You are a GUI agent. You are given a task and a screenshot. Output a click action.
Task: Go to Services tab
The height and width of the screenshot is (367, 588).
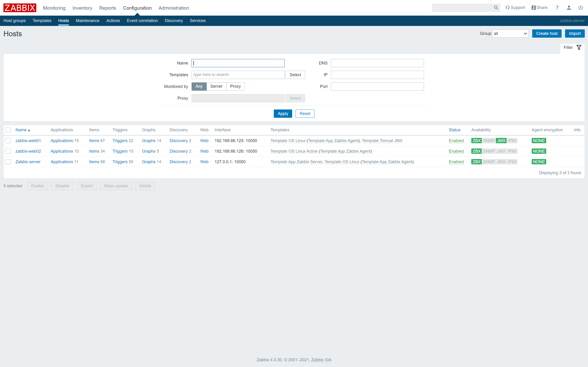(x=198, y=21)
